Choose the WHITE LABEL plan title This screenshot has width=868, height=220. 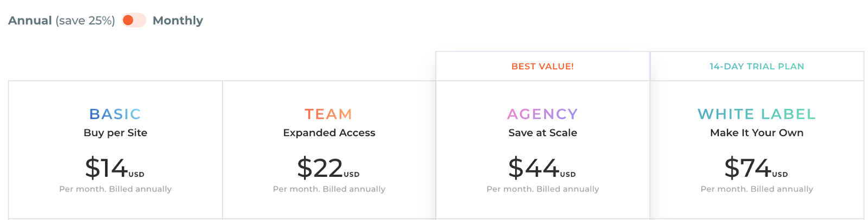click(x=757, y=114)
